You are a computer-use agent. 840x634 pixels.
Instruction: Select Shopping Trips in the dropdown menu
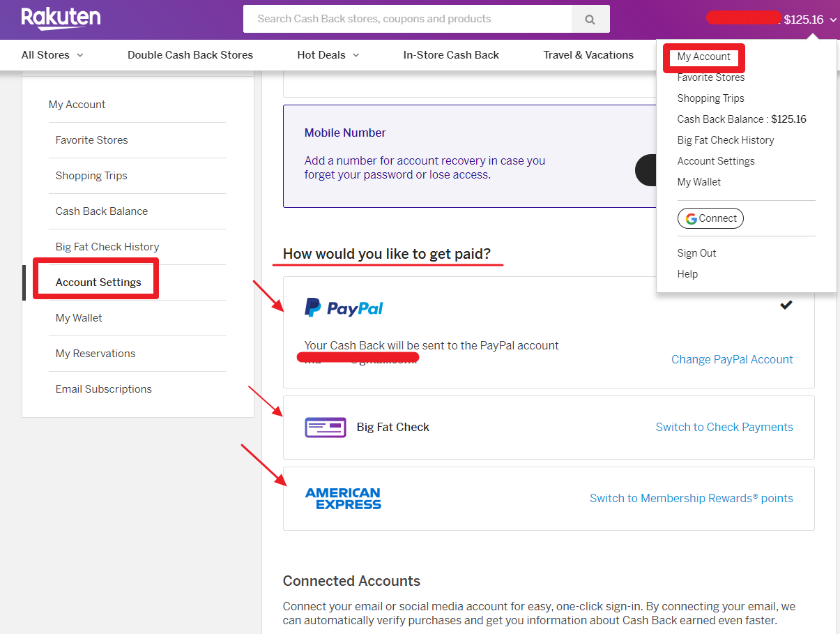(711, 98)
